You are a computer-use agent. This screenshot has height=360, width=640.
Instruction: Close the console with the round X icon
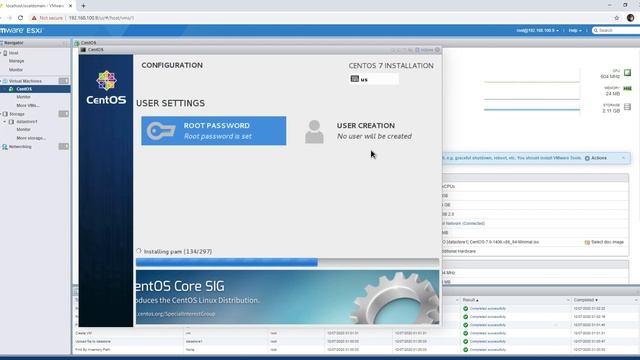pos(438,50)
